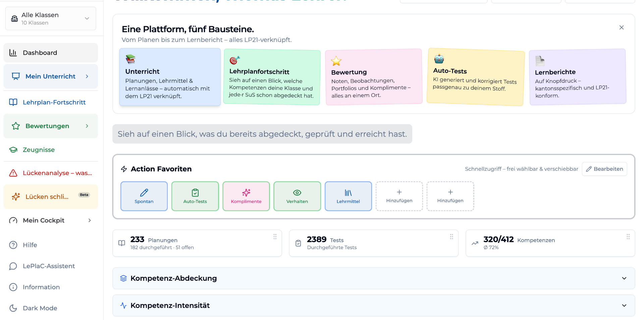Image resolution: width=644 pixels, height=320 pixels.
Task: Open the Lücken schliessen Beta entry
Action: (51, 197)
